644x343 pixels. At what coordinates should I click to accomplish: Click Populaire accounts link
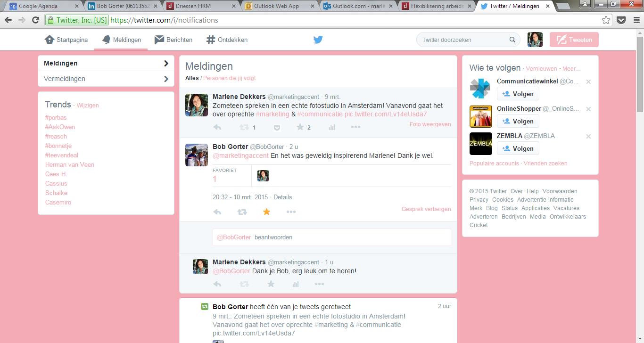point(494,163)
